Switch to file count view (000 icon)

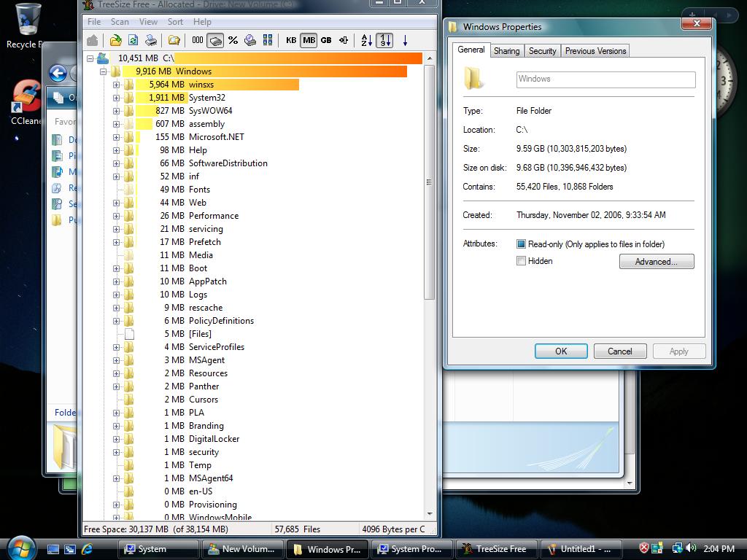tap(197, 41)
